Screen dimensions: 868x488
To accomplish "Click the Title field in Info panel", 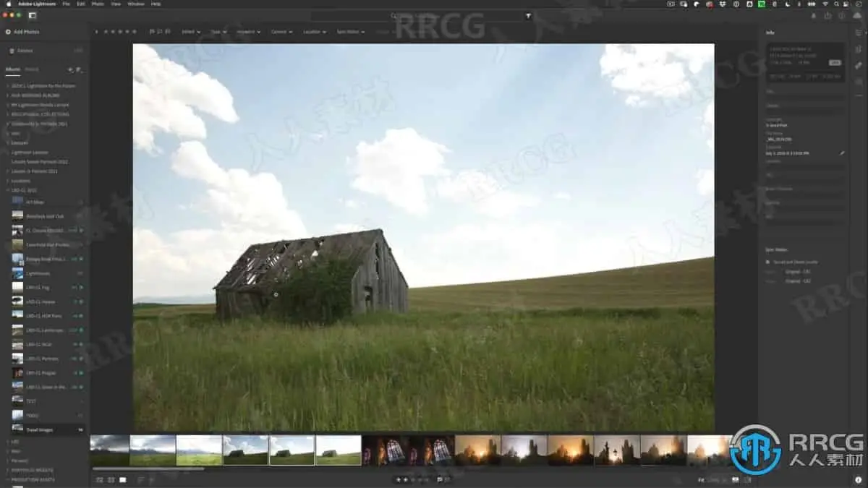I will (x=805, y=98).
